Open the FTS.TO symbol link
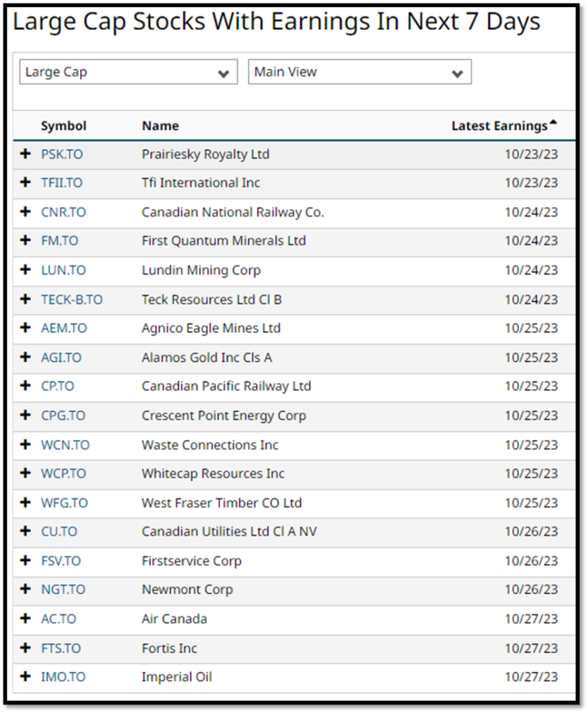The image size is (588, 713). point(61,648)
